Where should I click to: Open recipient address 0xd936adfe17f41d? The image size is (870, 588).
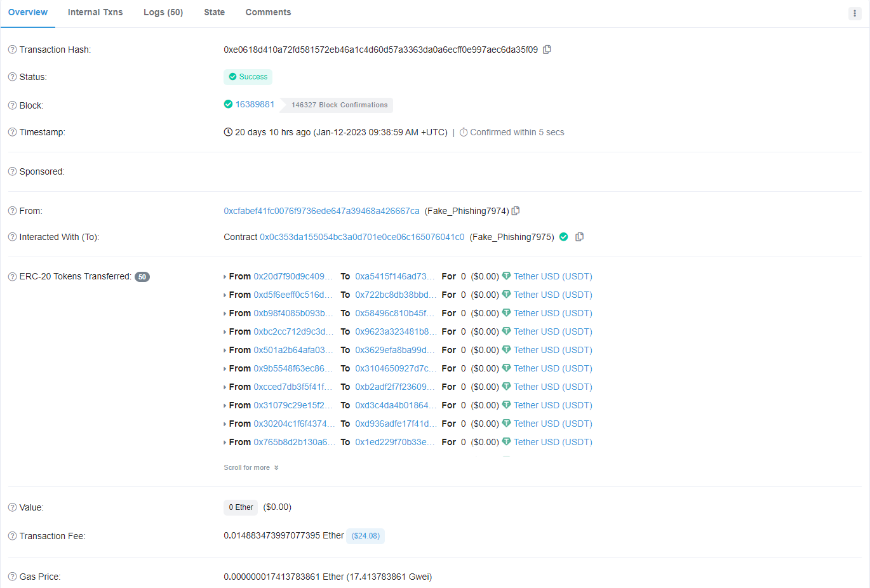click(x=396, y=424)
